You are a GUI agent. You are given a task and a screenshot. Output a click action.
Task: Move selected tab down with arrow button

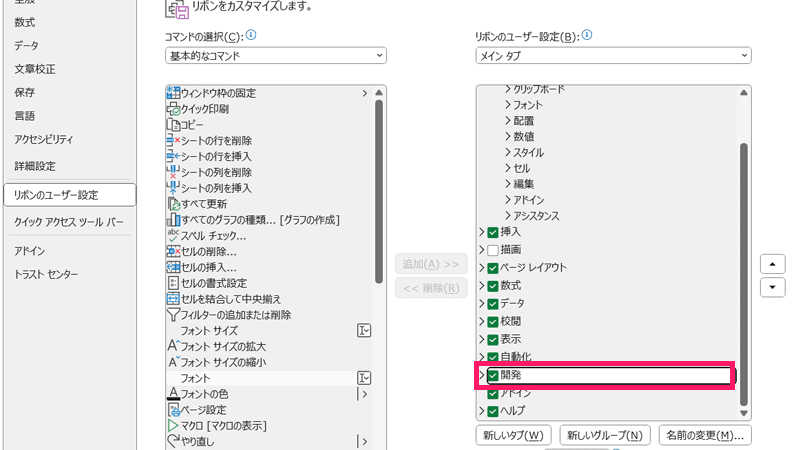click(772, 287)
